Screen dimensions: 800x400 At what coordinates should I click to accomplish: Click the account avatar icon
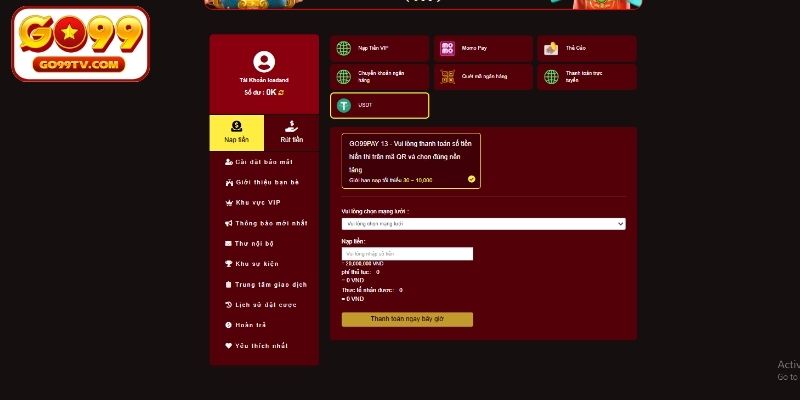coord(264,62)
